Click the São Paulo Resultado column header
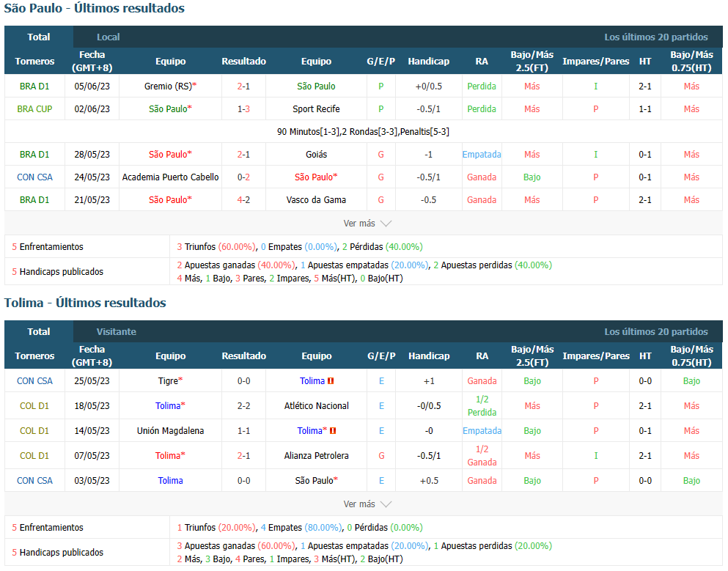This screenshot has width=728, height=571. point(243,62)
